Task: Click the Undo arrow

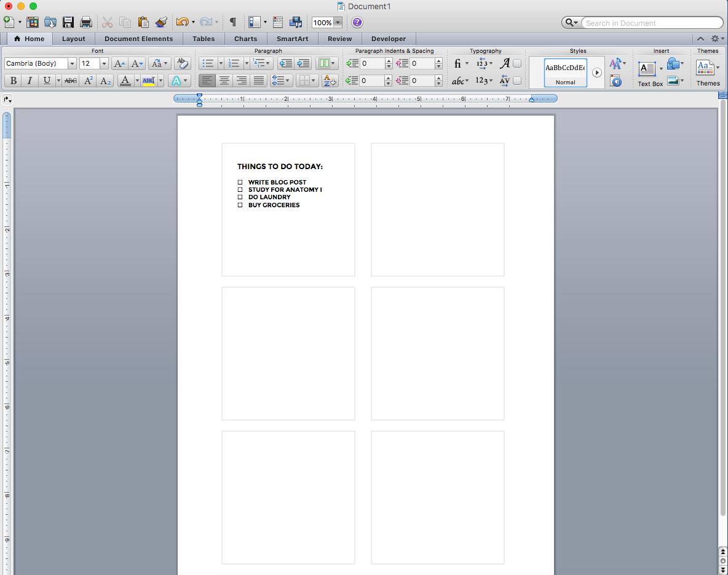Action: pyautogui.click(x=182, y=22)
